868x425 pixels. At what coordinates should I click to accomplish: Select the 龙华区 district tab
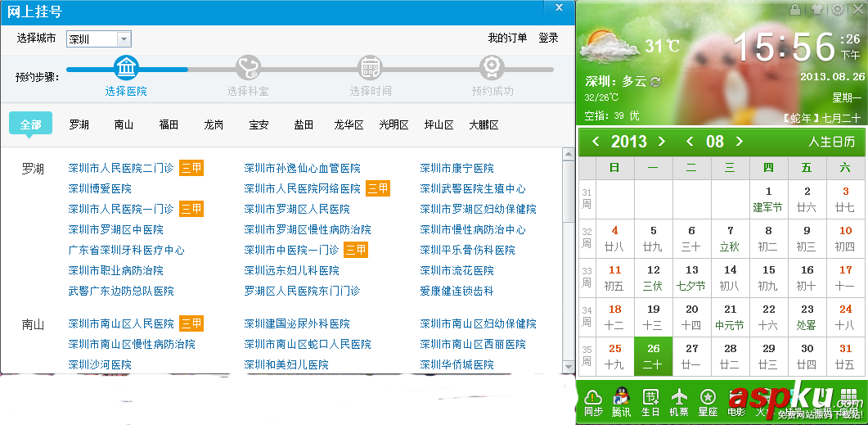(349, 124)
